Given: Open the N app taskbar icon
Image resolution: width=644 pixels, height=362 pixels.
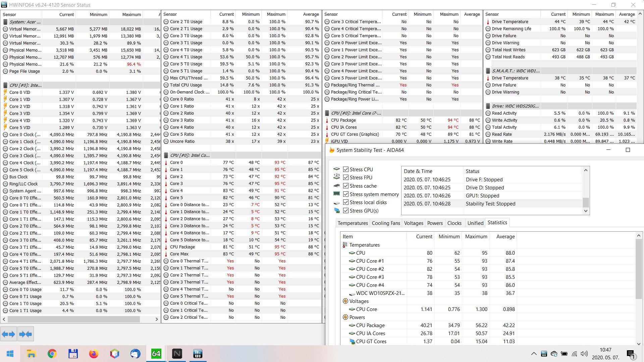Looking at the screenshot, I should (177, 354).
